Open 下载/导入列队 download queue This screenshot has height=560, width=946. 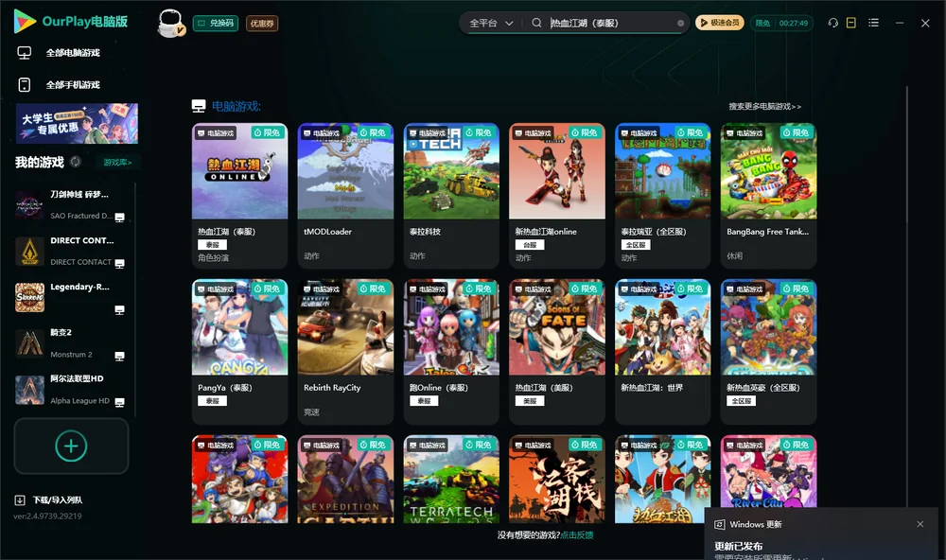click(58, 500)
